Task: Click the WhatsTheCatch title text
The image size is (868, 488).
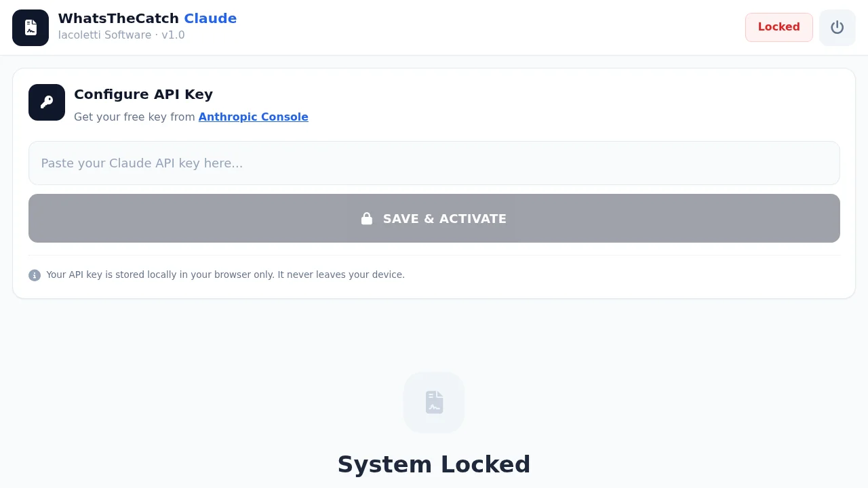Action: pyautogui.click(x=119, y=18)
